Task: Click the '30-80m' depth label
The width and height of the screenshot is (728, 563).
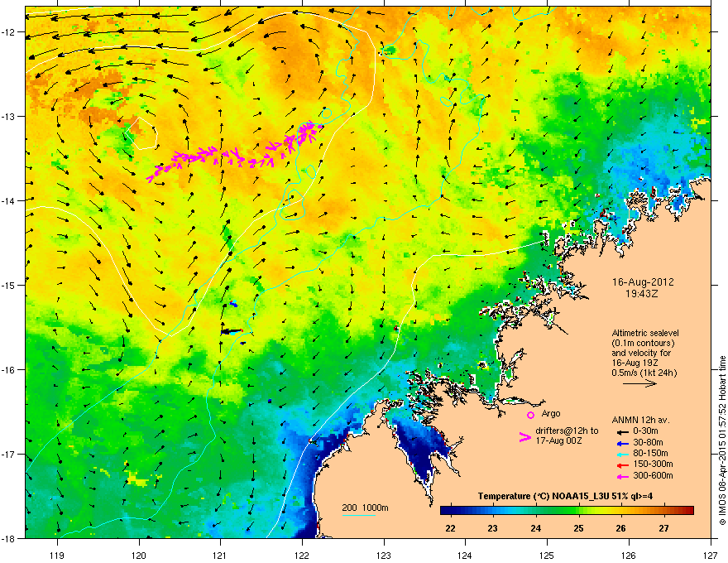Action: pos(648,442)
